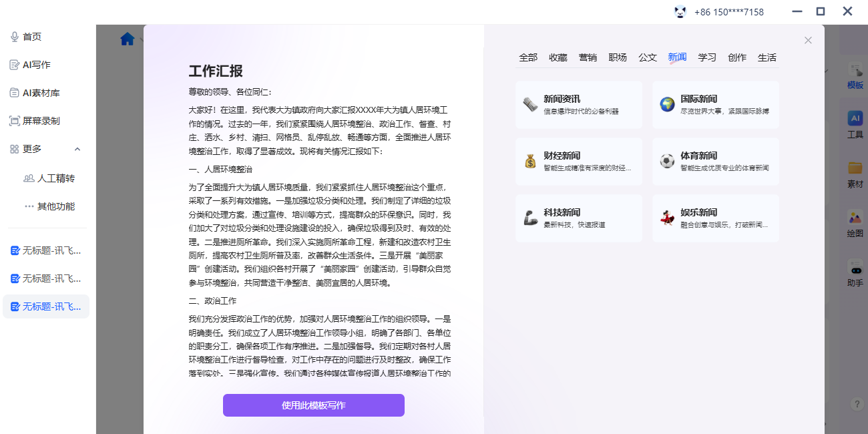Open 人工精转 in the sidebar
Viewport: 868px width, 434px height.
coord(55,178)
